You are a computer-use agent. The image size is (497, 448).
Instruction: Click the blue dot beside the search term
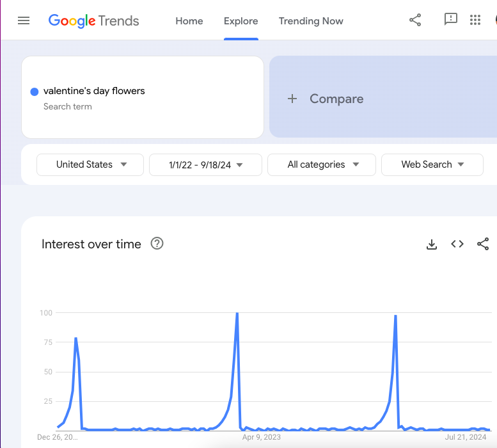click(35, 92)
